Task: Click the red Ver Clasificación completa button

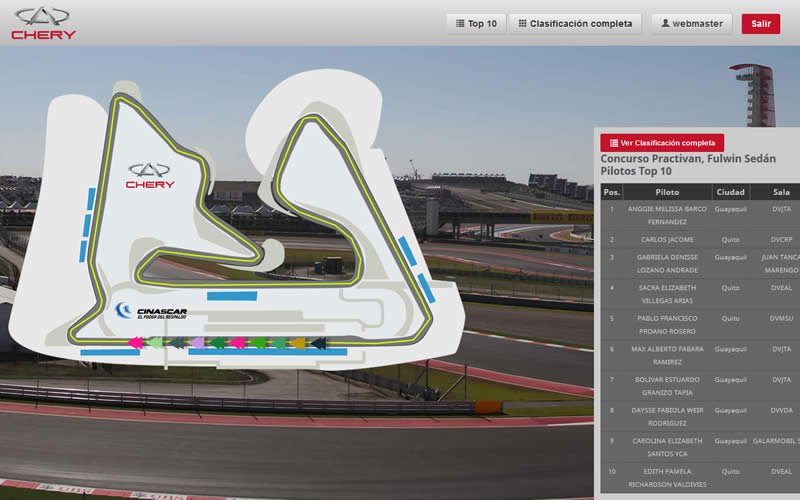Action: click(662, 143)
